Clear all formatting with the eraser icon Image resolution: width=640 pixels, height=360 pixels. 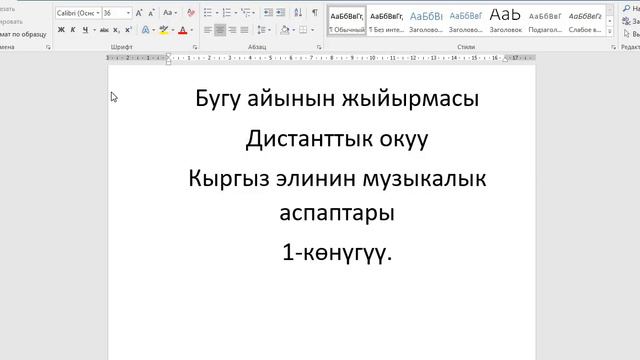click(x=191, y=13)
